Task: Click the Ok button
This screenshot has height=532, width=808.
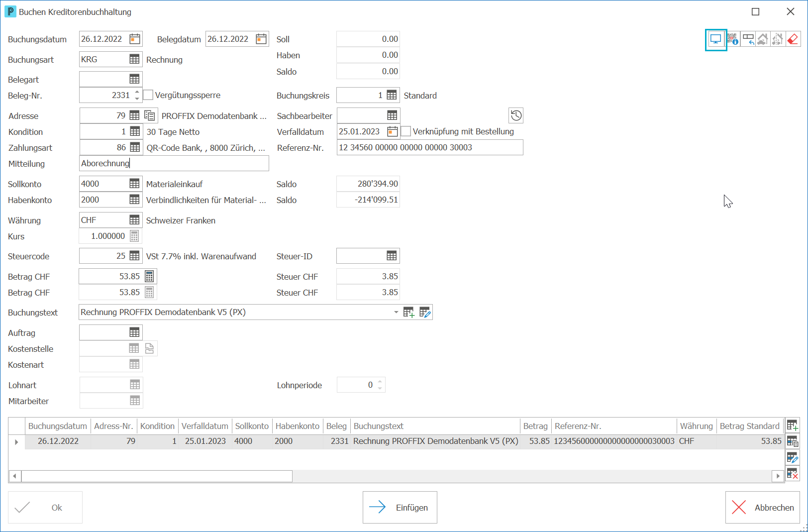Action: tap(45, 507)
